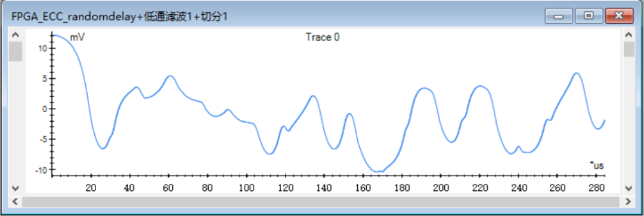Click the y-axis label 0
The image size is (644, 216).
(45, 109)
